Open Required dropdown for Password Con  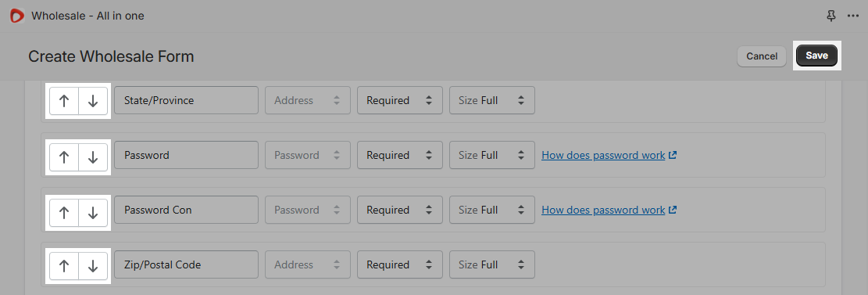coord(400,210)
